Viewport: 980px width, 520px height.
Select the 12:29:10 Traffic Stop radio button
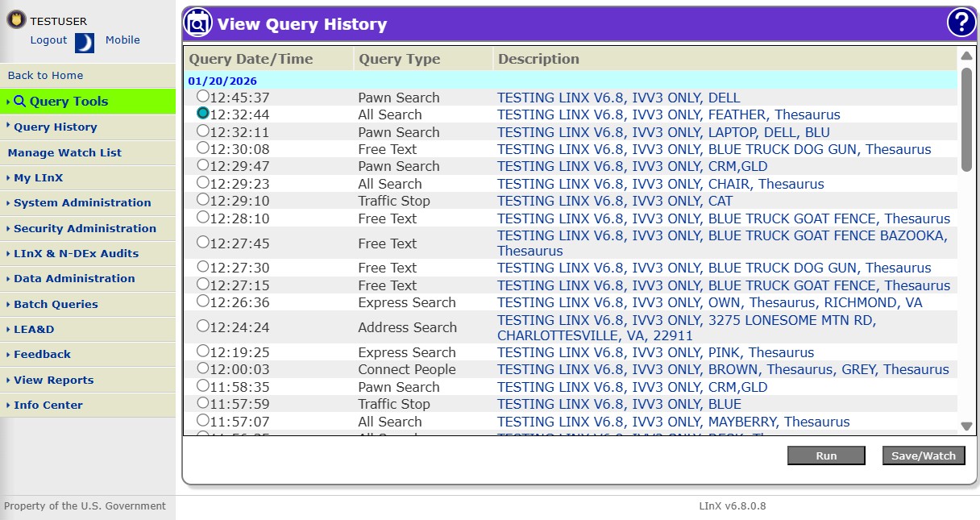[x=203, y=200]
